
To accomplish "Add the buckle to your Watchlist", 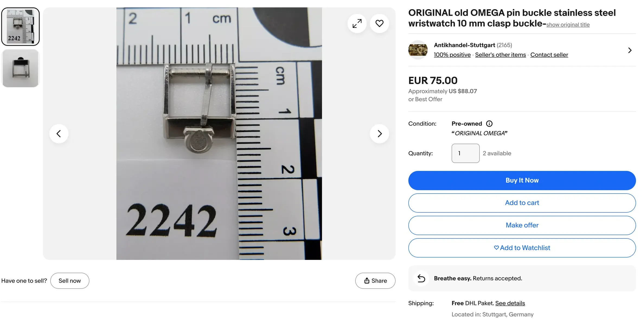I will click(522, 248).
